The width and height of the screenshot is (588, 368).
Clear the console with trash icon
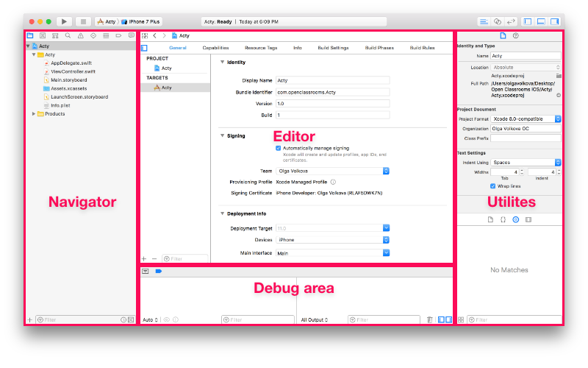430,319
